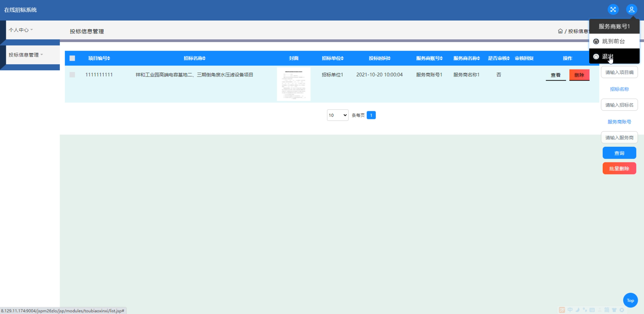Select 跳到前台 in user menu
Image resolution: width=644 pixels, height=314 pixels.
tap(614, 41)
